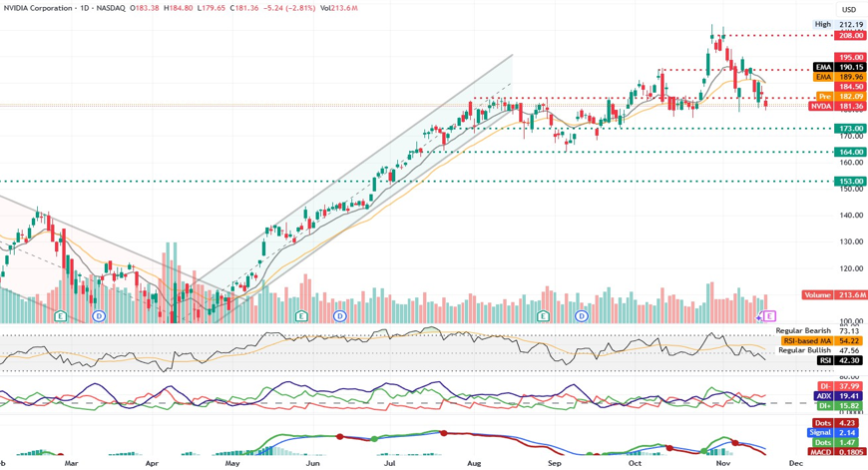Open the USD currency selector
This screenshot has height=470, width=868.
[849, 10]
